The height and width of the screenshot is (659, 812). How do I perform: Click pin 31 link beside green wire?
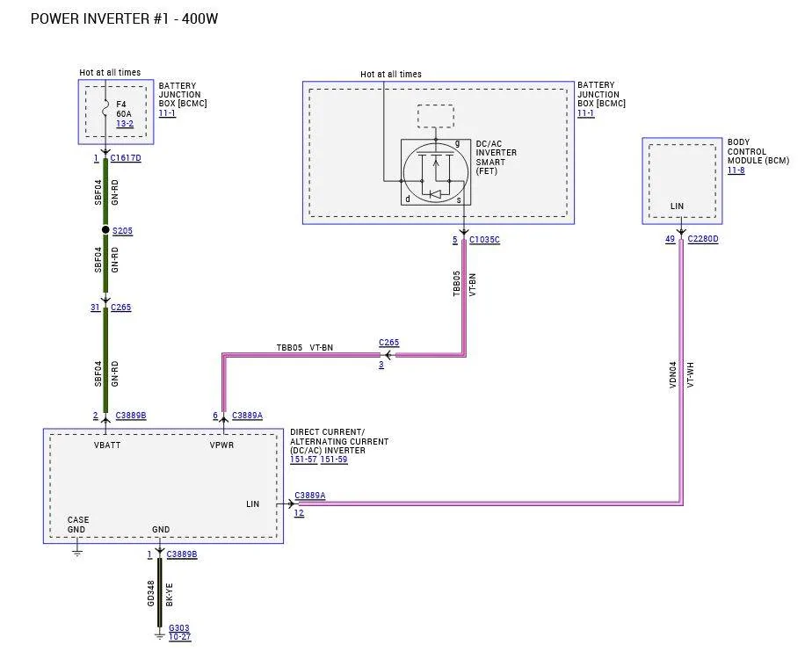coord(95,307)
